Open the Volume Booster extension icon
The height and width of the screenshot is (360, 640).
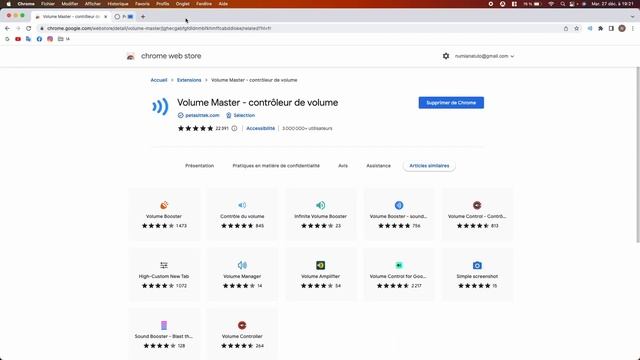(164, 205)
